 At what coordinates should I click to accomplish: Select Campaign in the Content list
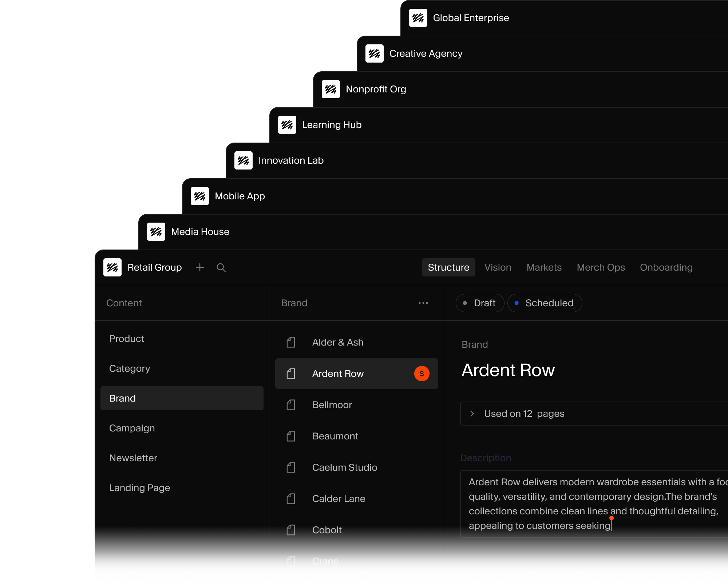pos(132,428)
